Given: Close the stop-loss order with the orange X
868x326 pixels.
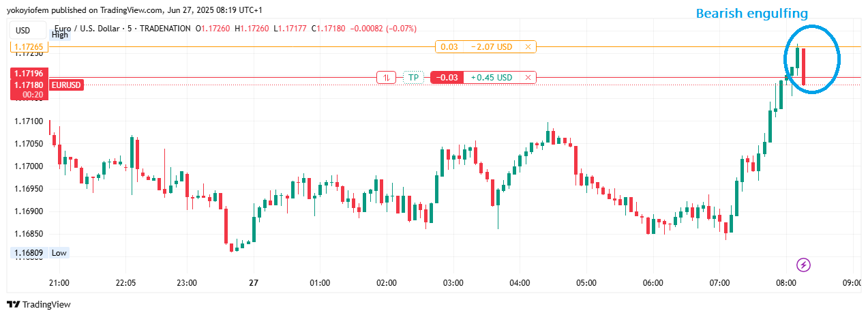Looking at the screenshot, I should [x=528, y=47].
